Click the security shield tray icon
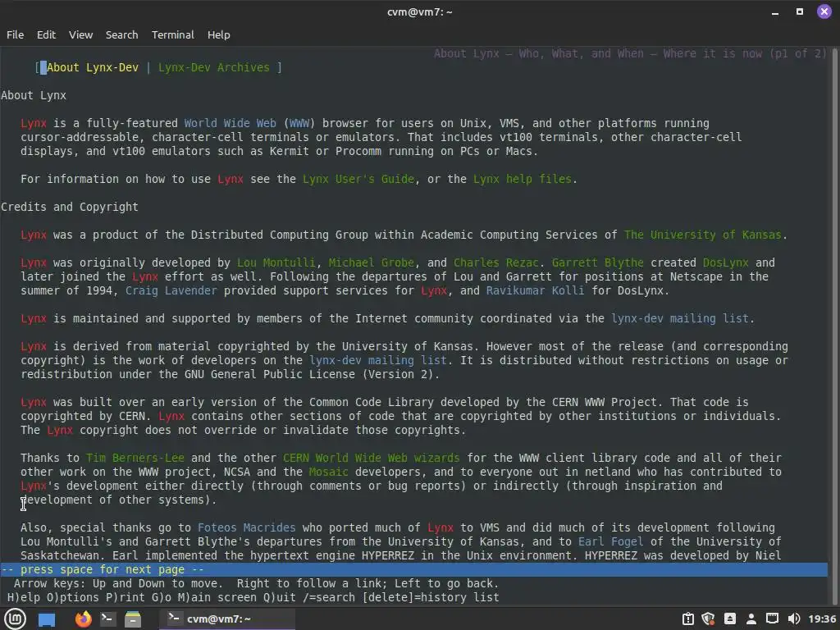 point(708,619)
